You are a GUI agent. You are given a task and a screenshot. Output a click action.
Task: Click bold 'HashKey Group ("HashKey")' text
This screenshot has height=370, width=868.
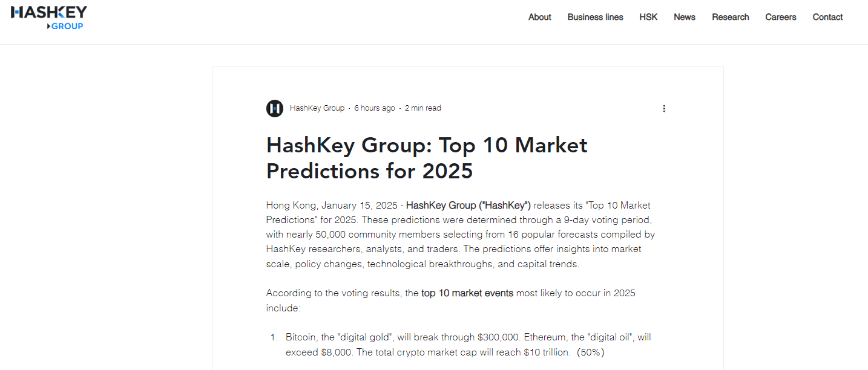[x=469, y=206]
